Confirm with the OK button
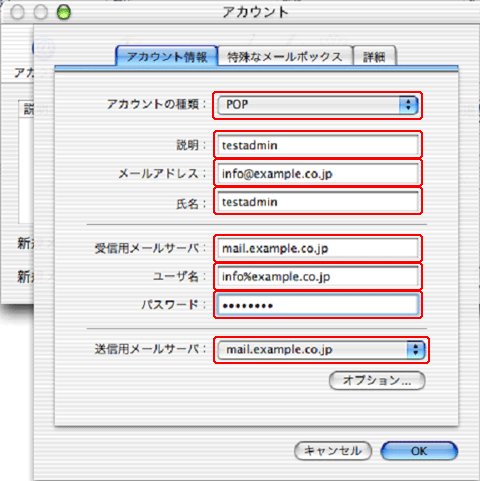 click(x=419, y=451)
